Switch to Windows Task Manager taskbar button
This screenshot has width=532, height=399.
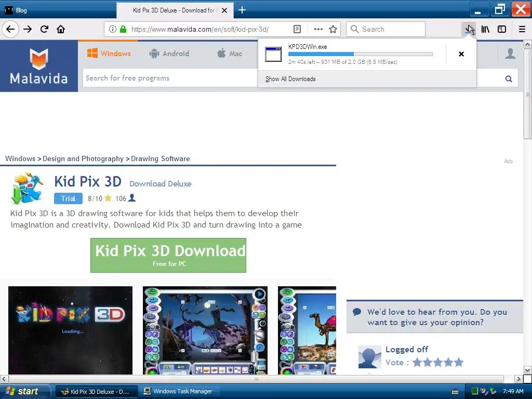click(180, 392)
